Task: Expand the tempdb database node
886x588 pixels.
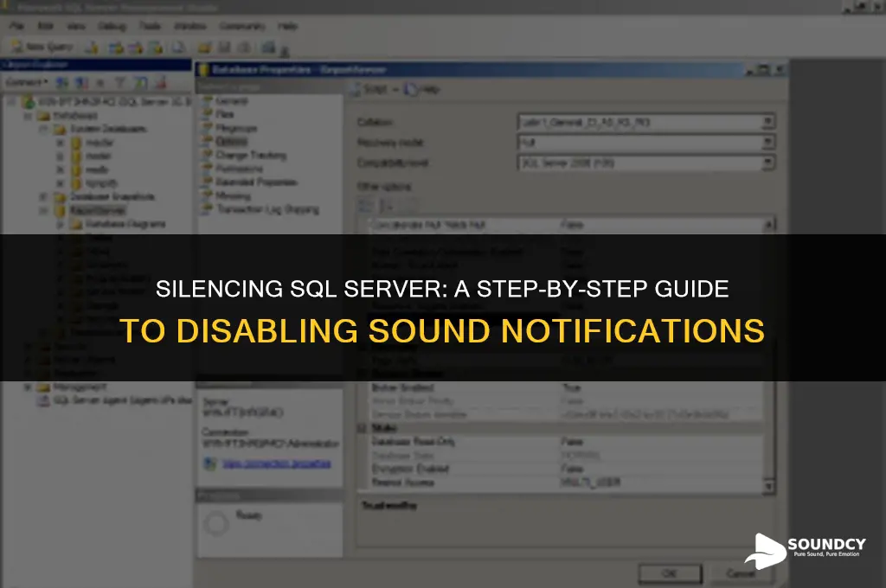Action: pos(60,183)
